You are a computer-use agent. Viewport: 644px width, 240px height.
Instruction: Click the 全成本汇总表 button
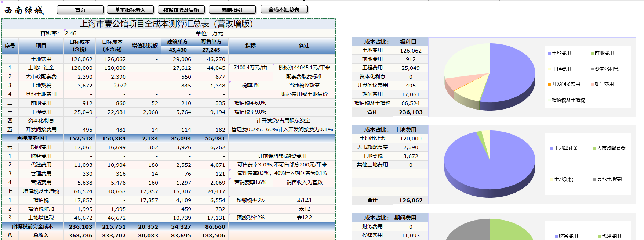(x=284, y=10)
